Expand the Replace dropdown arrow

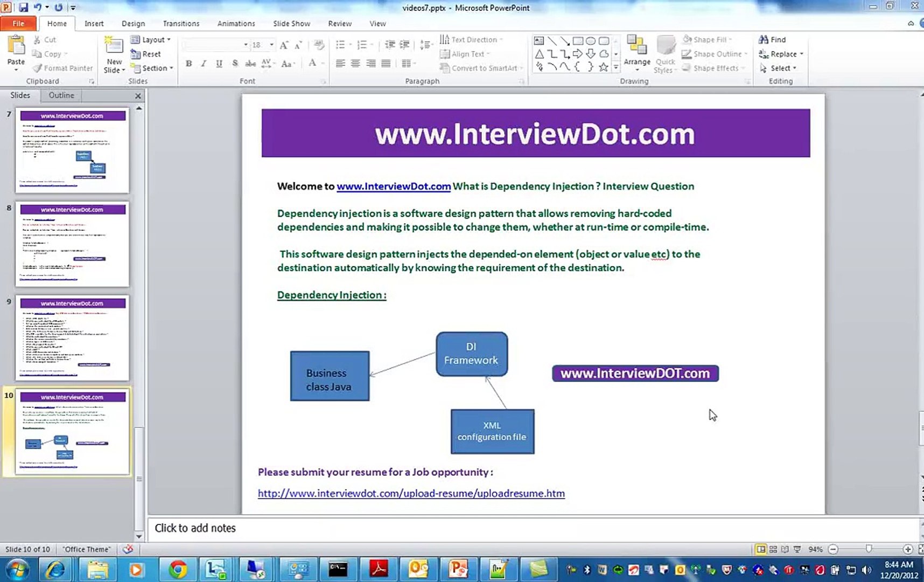(801, 54)
